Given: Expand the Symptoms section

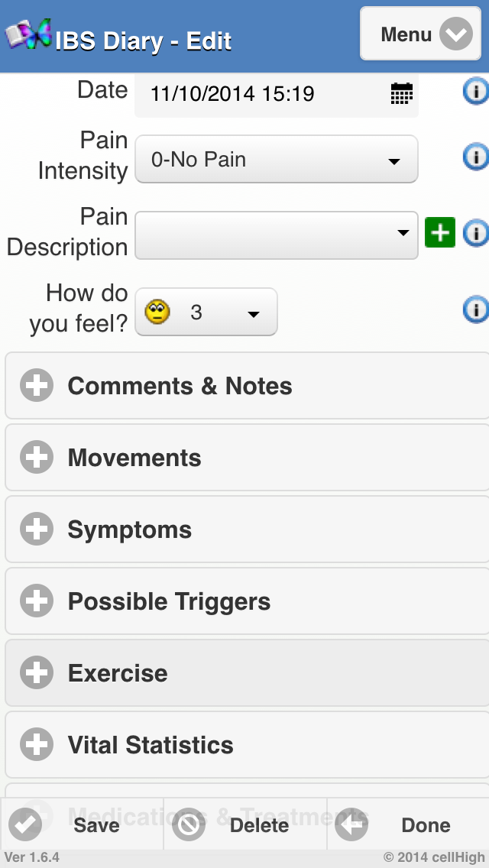Looking at the screenshot, I should [x=247, y=530].
